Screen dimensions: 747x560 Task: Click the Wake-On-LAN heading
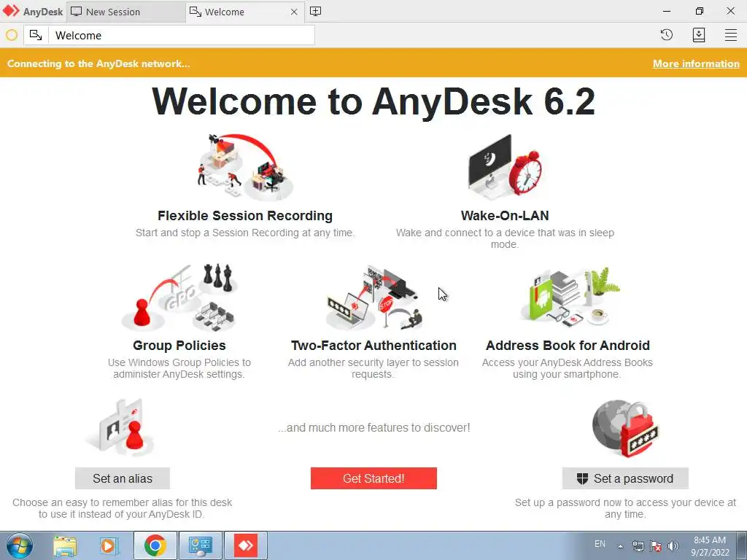click(x=505, y=216)
